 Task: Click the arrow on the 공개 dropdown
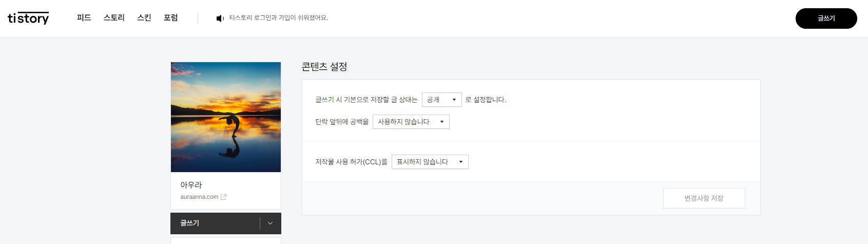tap(454, 100)
